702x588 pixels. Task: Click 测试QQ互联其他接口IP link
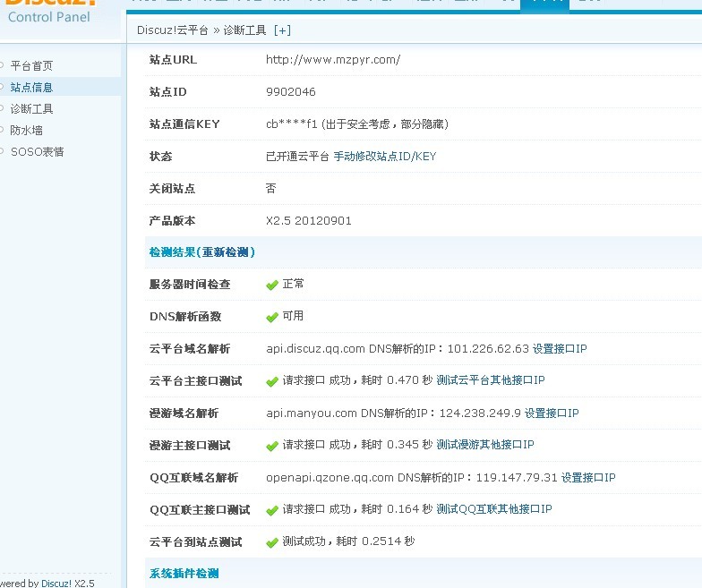(494, 509)
